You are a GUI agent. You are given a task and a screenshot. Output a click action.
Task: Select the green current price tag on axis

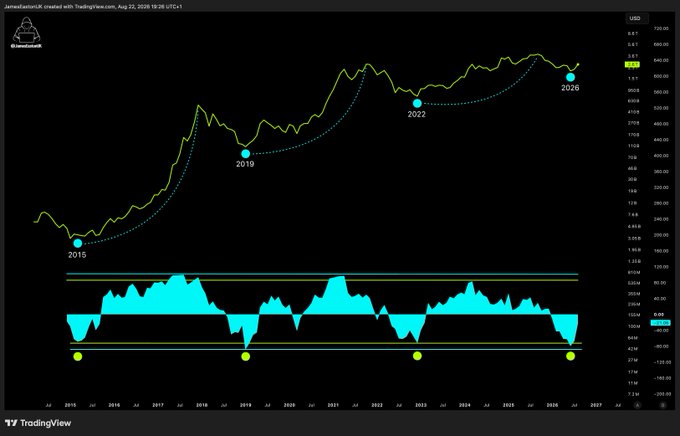tap(632, 65)
